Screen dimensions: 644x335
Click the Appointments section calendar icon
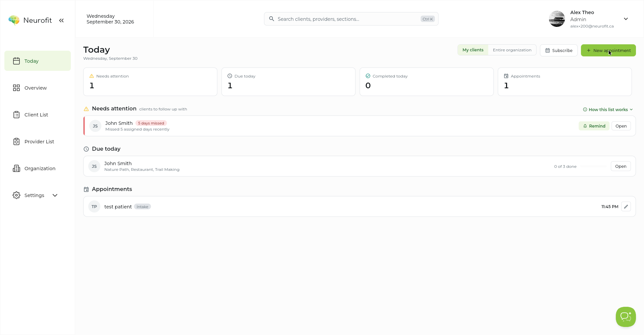click(x=86, y=189)
